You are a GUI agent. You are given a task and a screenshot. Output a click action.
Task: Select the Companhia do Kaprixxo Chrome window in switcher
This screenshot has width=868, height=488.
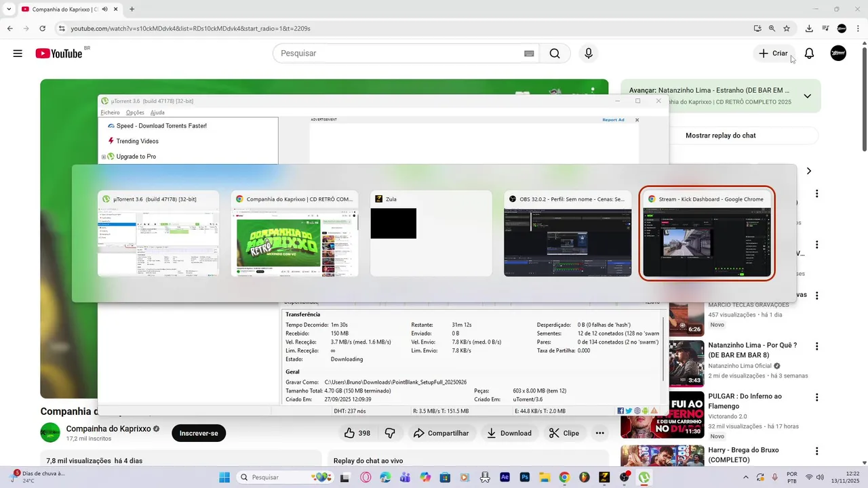point(294,234)
